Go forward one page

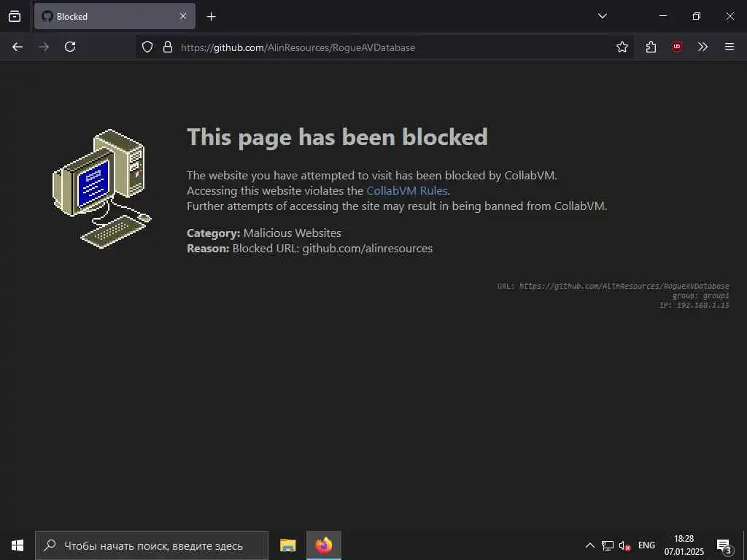[x=44, y=47]
